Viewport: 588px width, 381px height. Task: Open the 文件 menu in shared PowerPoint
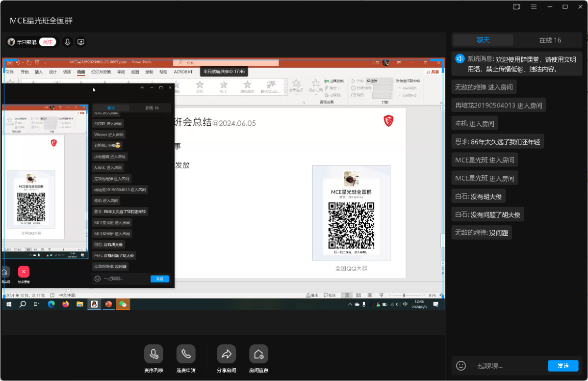[10, 72]
